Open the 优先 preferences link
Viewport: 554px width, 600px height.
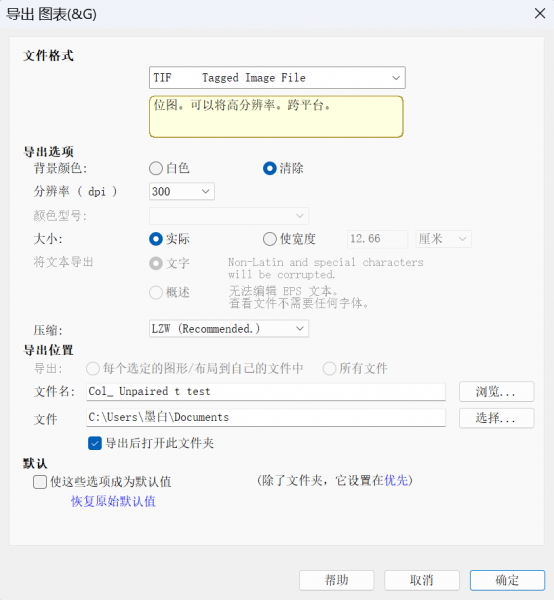[396, 480]
